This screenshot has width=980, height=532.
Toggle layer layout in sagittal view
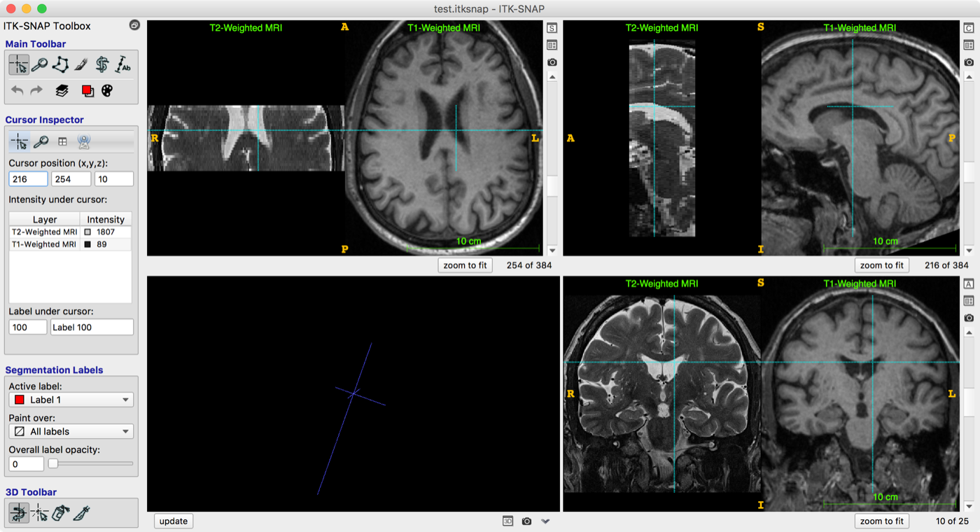coord(969,45)
